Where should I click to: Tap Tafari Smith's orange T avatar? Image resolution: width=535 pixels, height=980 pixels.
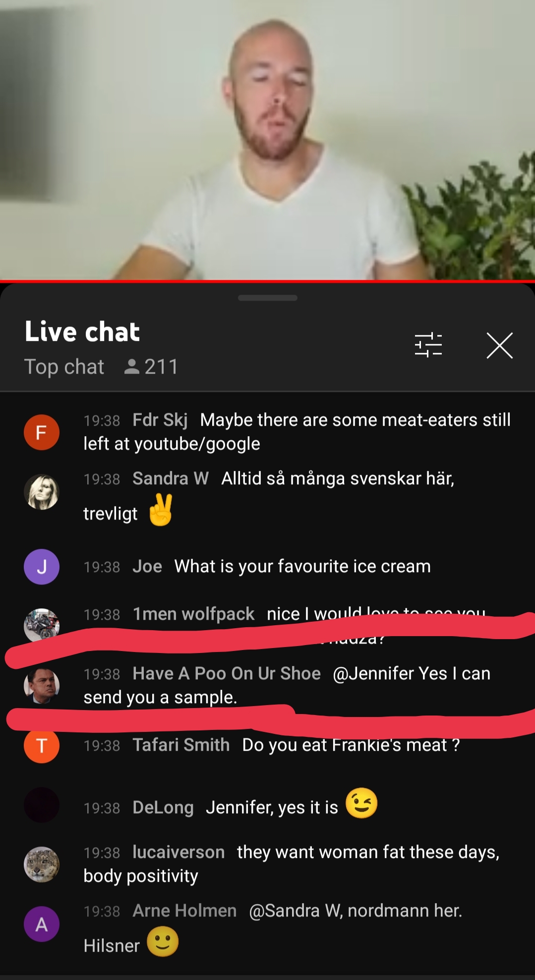[42, 745]
